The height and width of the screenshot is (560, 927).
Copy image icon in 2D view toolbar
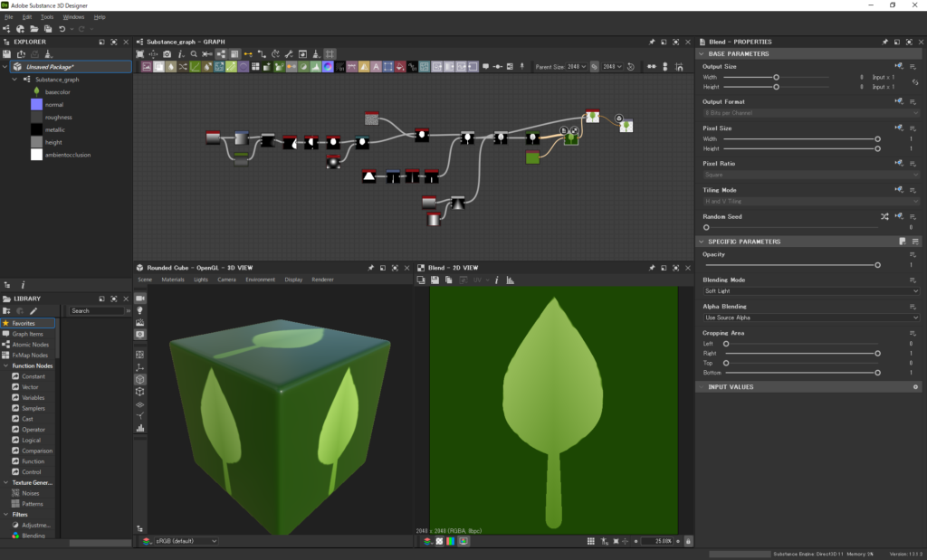point(449,280)
